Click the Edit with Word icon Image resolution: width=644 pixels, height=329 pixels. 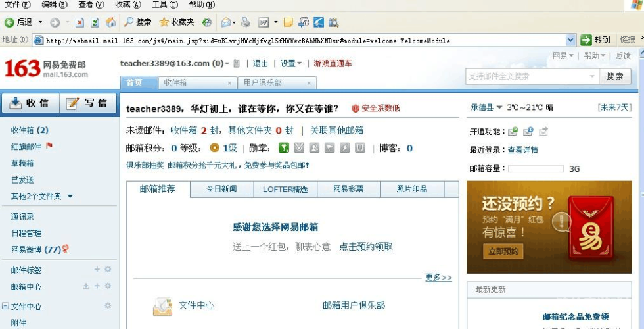pyautogui.click(x=264, y=22)
